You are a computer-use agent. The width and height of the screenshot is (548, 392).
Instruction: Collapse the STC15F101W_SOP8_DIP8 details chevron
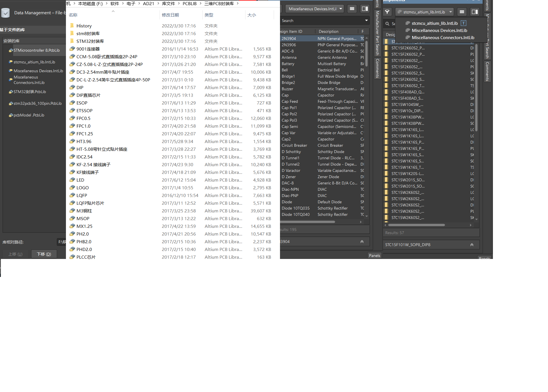coord(472,245)
